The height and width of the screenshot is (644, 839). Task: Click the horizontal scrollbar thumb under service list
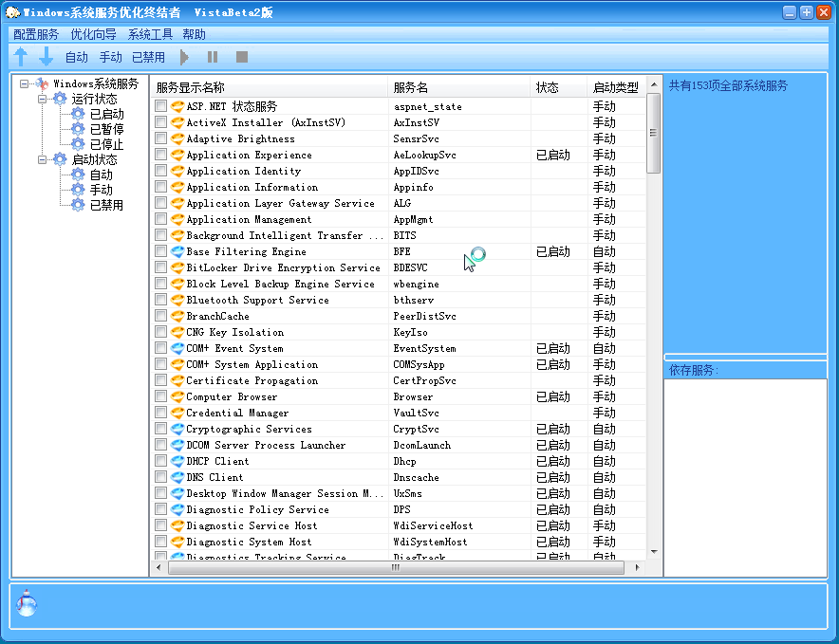pyautogui.click(x=396, y=567)
